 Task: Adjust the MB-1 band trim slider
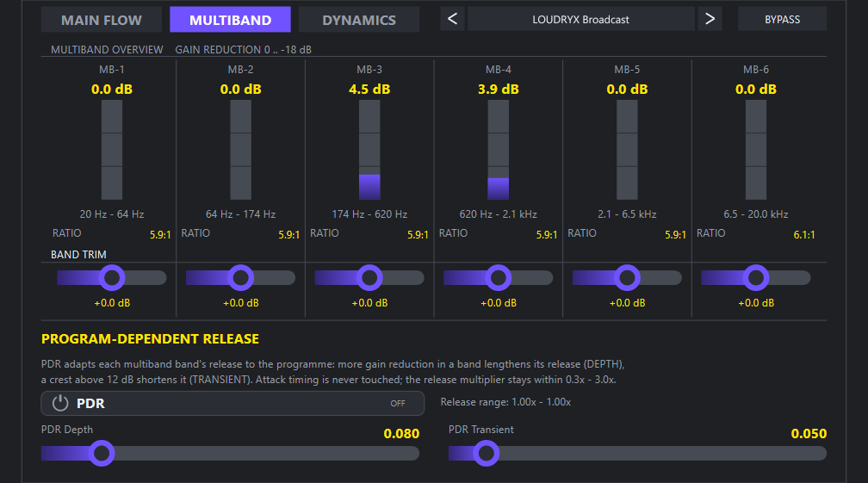pyautogui.click(x=112, y=278)
